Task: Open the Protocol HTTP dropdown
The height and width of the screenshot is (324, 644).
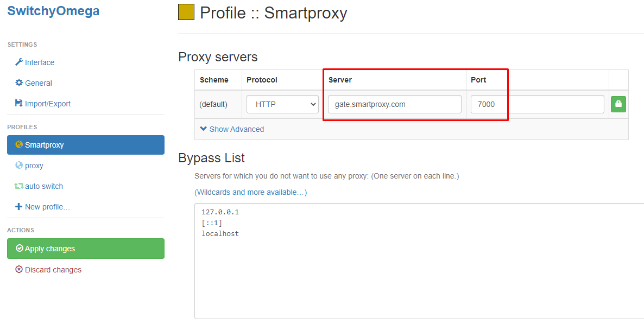Action: [x=282, y=104]
